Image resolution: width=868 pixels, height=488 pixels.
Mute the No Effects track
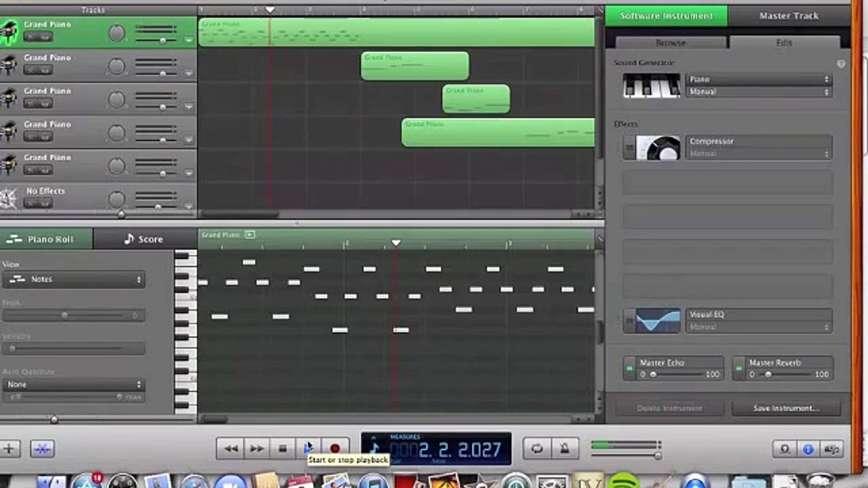[31, 203]
